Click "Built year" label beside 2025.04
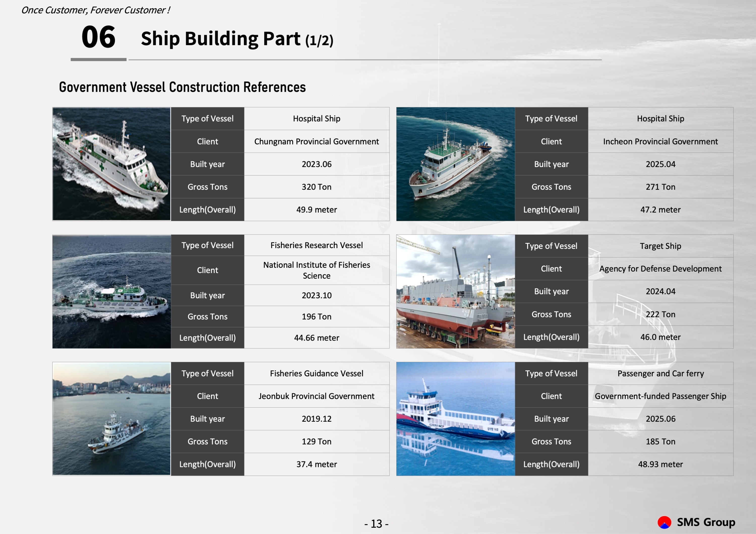The width and height of the screenshot is (756, 534). tap(552, 164)
